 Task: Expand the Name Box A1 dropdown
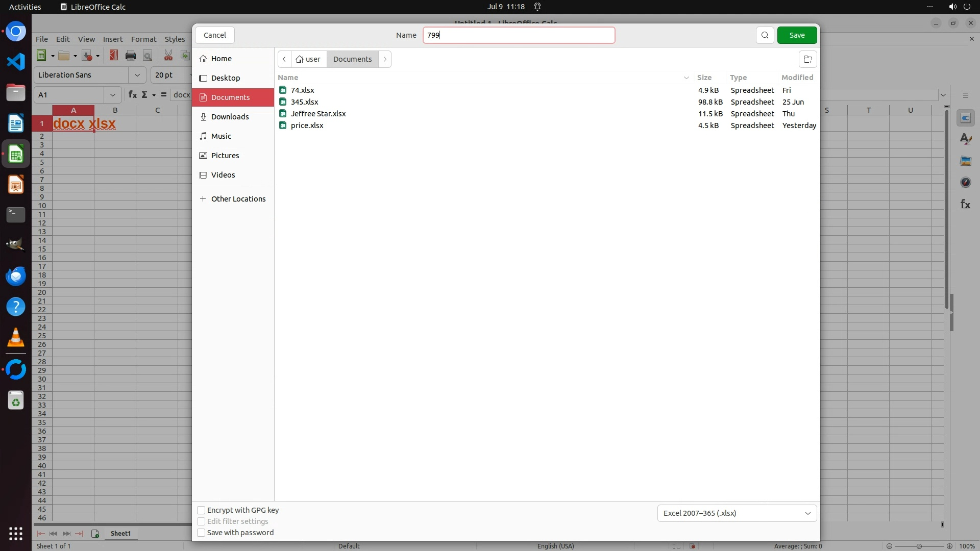[112, 95]
